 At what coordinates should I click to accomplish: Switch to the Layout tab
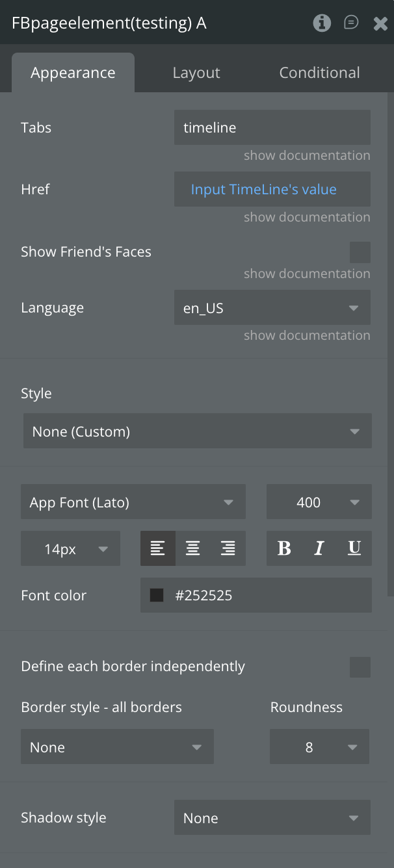pos(196,73)
